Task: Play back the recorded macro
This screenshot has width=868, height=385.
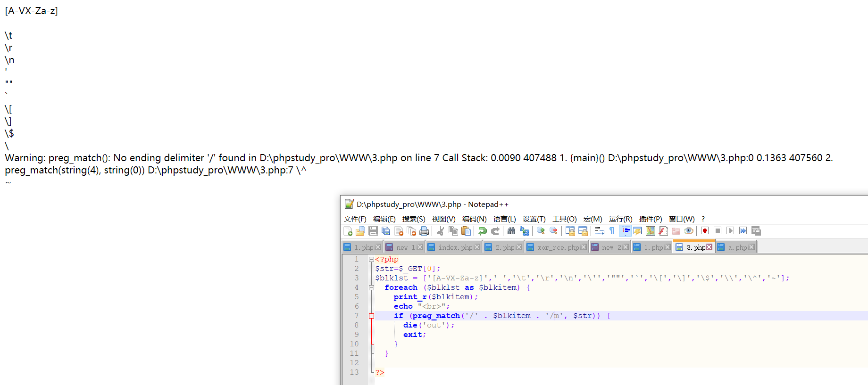Action: 730,231
